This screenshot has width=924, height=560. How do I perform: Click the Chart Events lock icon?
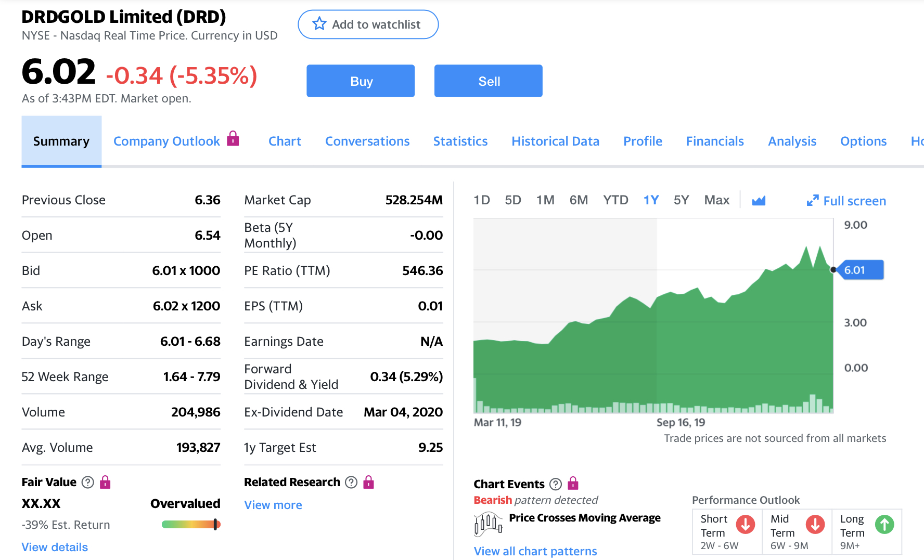click(573, 484)
